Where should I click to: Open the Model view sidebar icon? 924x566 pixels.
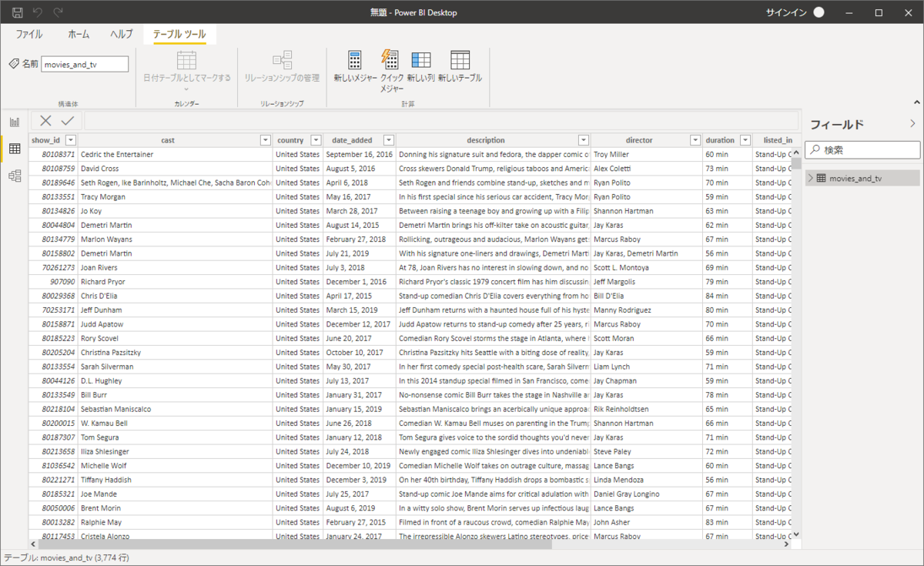tap(15, 176)
